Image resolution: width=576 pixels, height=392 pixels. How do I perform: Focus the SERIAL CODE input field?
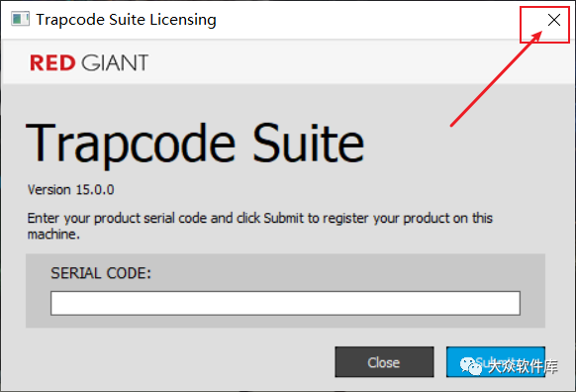click(285, 303)
